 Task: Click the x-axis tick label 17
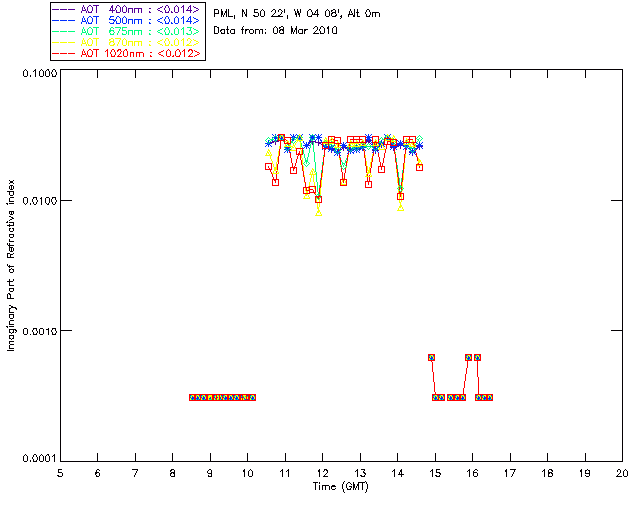(510, 473)
